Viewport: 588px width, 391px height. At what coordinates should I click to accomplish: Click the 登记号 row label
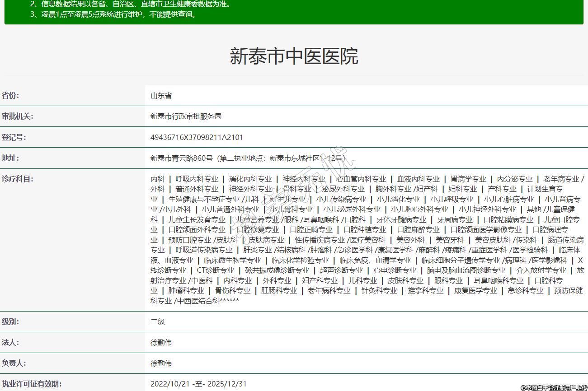point(14,137)
